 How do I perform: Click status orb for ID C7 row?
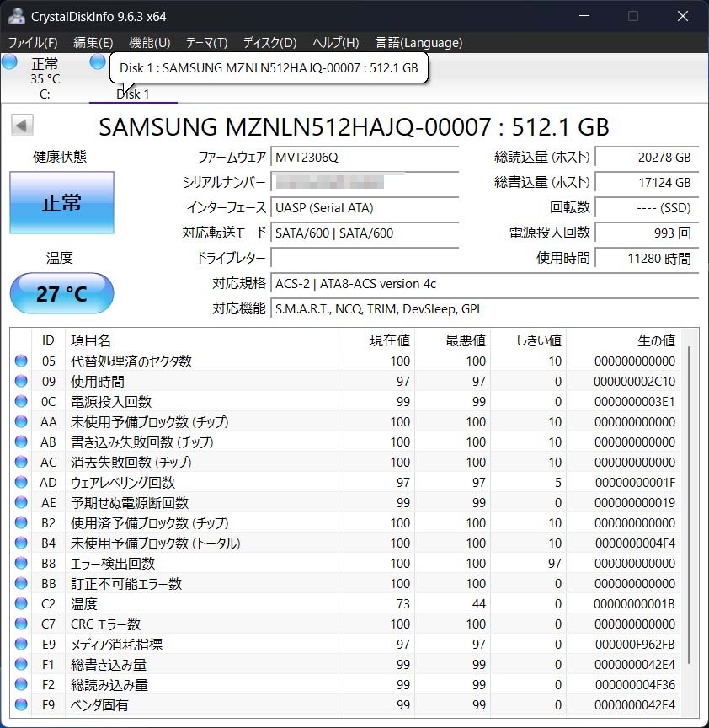point(21,624)
